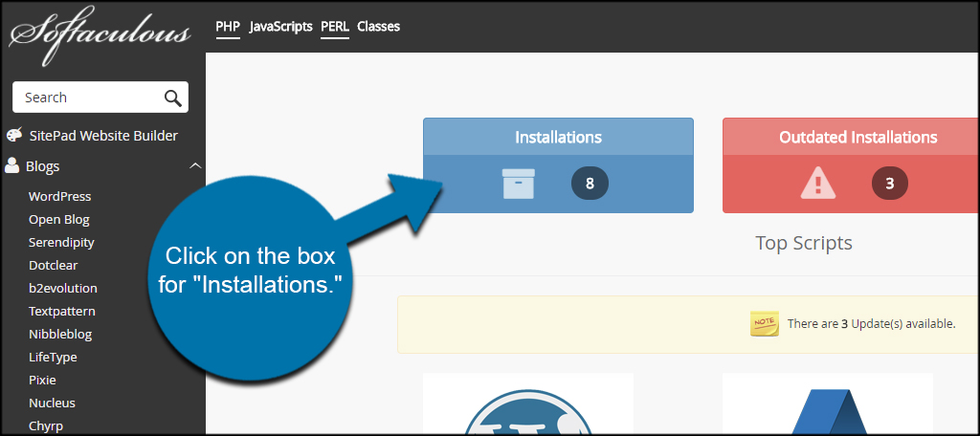
Task: Open the JavaScripts tab
Action: (280, 27)
